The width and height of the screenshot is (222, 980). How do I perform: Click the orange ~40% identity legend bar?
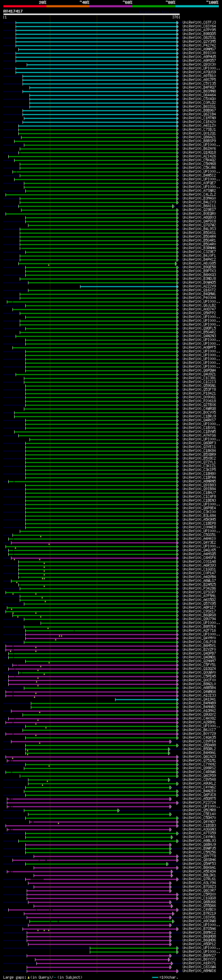(x=68, y=6)
